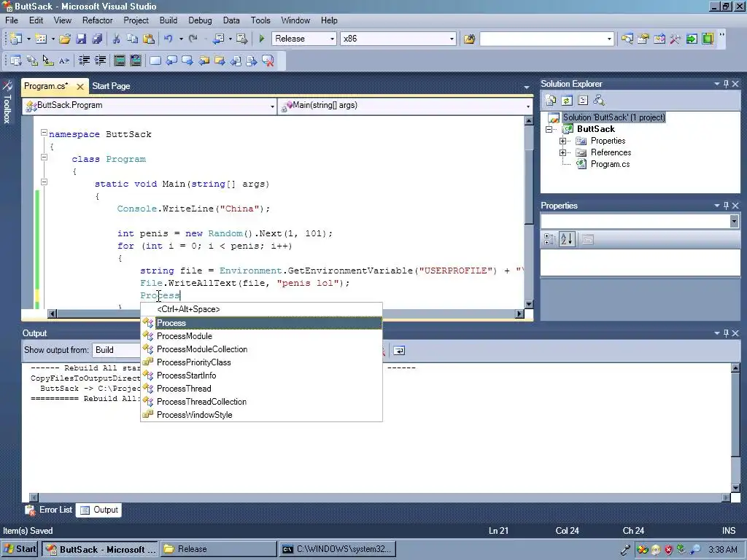Uncomment the selected lines
The height and width of the screenshot is (560, 747).
pyautogui.click(x=136, y=61)
